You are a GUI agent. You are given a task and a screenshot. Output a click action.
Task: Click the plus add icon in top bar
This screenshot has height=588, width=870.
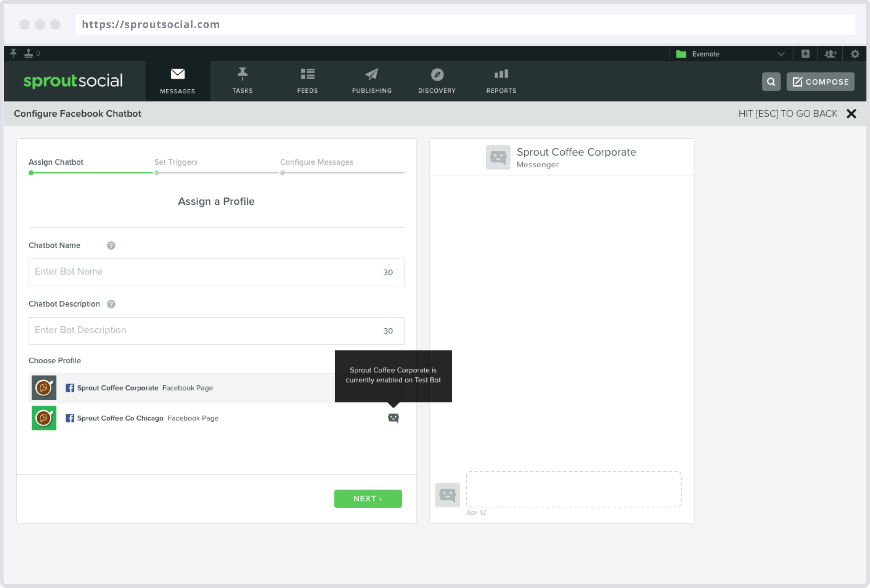(806, 54)
